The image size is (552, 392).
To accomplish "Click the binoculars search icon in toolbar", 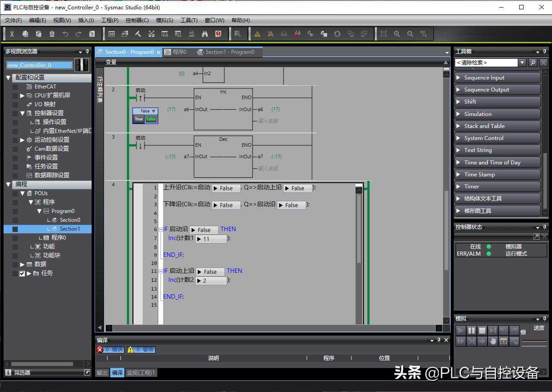I will (x=205, y=34).
